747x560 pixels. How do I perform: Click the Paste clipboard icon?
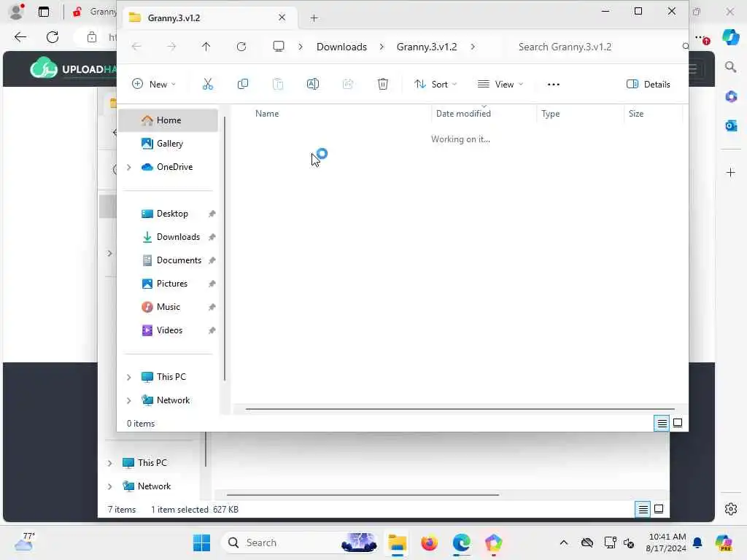[x=278, y=85]
